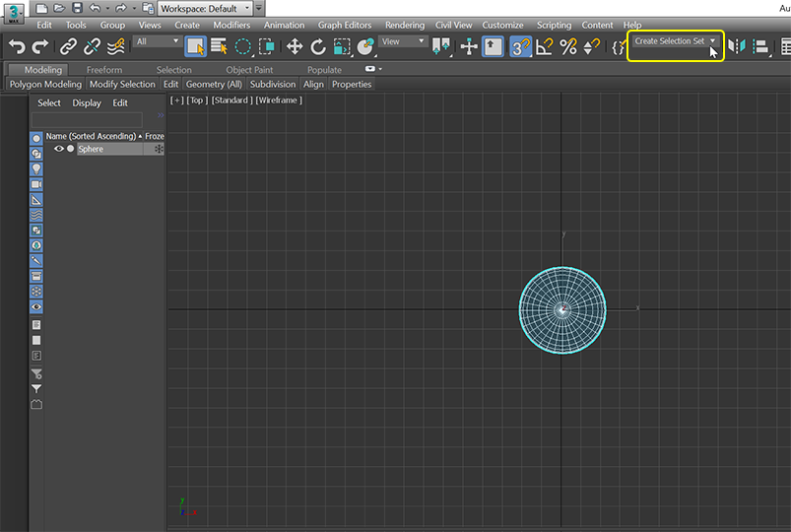791x532 pixels.
Task: Select the Select and Rotate tool
Action: coord(318,46)
